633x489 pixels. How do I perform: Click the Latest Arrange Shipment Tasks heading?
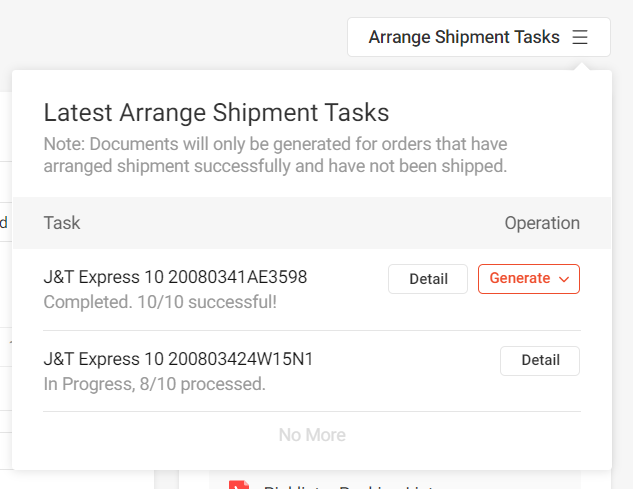pyautogui.click(x=216, y=111)
